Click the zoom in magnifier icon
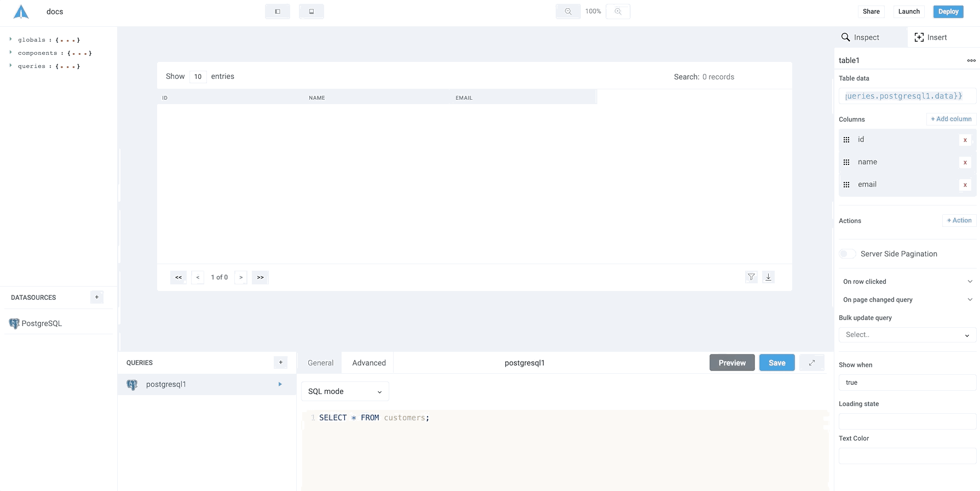The image size is (980, 491). click(618, 12)
